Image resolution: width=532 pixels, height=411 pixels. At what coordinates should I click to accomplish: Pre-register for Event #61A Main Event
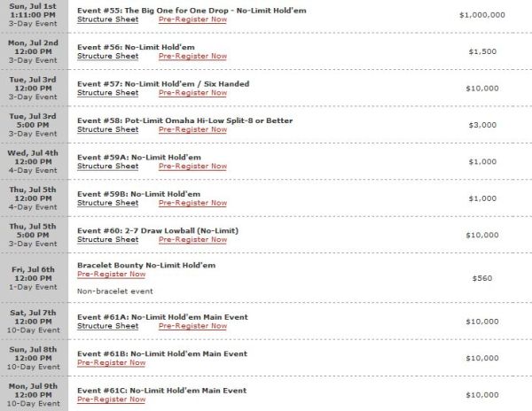pyautogui.click(x=192, y=326)
